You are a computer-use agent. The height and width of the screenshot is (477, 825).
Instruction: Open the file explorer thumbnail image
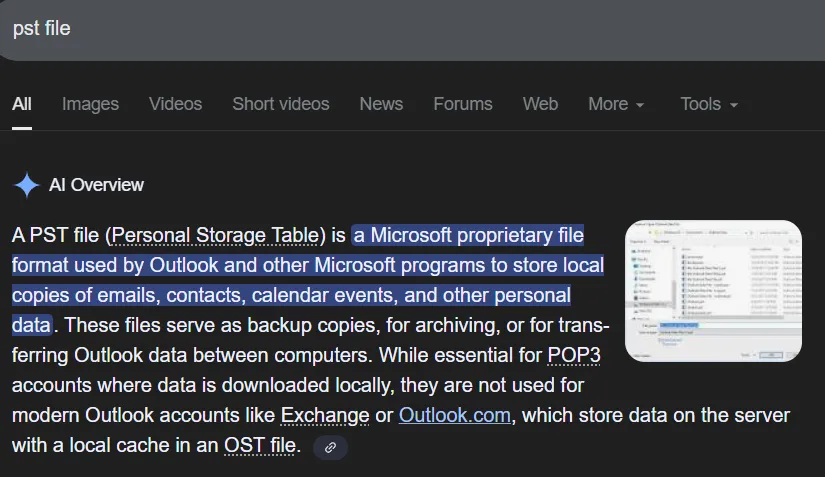(713, 290)
